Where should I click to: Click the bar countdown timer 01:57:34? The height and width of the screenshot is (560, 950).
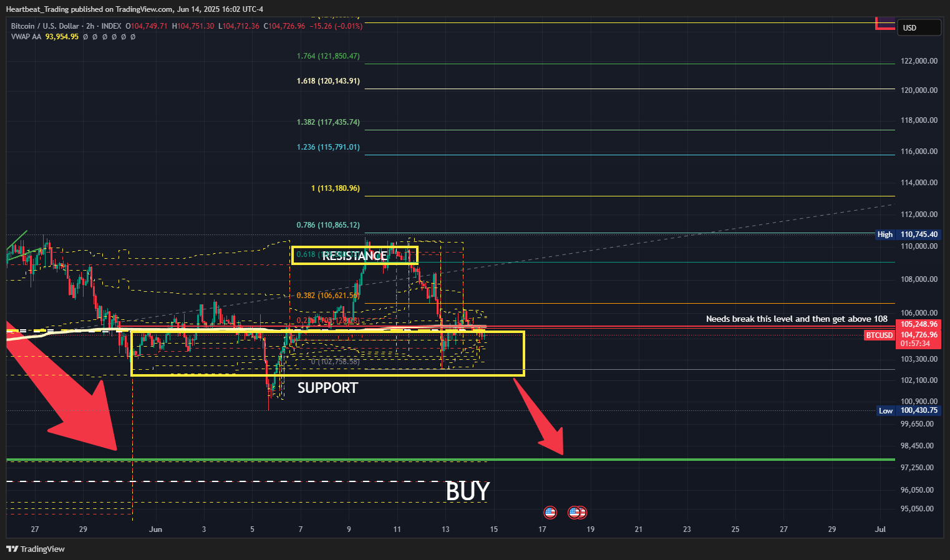pos(915,344)
